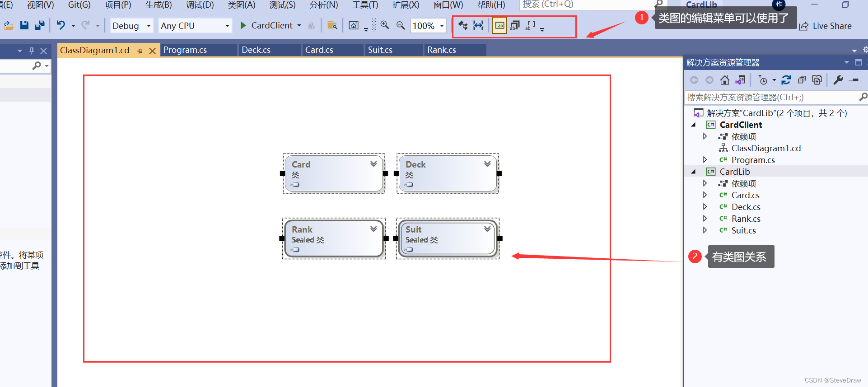Close the ClassDiagram1.cd tab
The image size is (868, 387).
(153, 51)
